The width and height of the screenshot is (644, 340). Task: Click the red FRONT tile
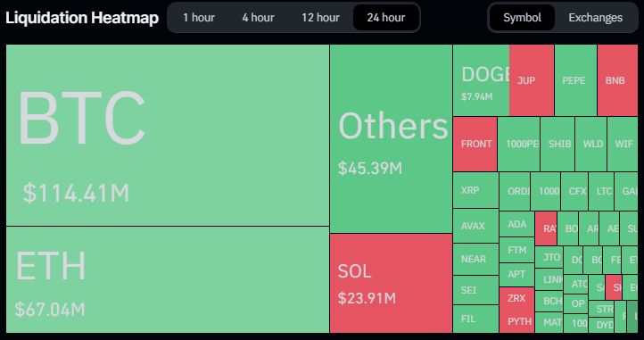[475, 144]
